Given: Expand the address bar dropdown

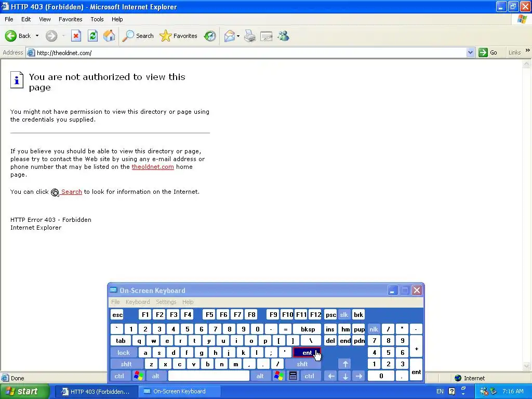Looking at the screenshot, I should pos(470,52).
